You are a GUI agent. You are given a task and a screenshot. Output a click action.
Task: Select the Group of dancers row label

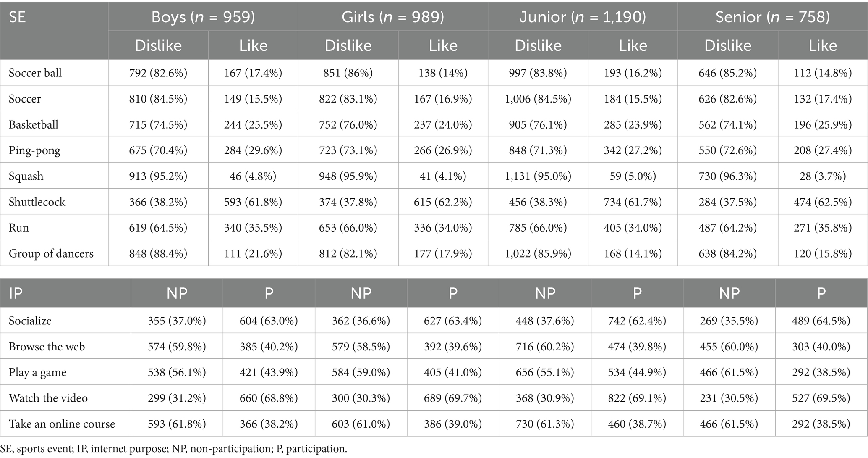click(51, 253)
